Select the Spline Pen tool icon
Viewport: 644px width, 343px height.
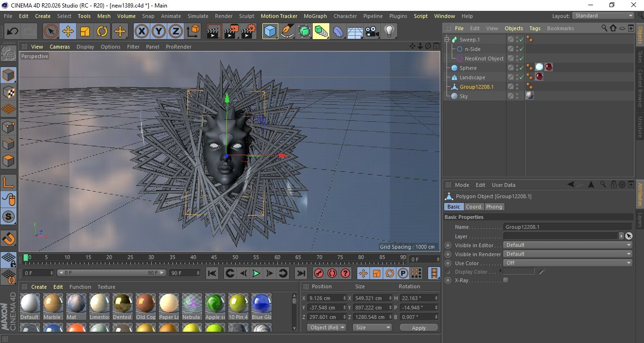tap(287, 32)
